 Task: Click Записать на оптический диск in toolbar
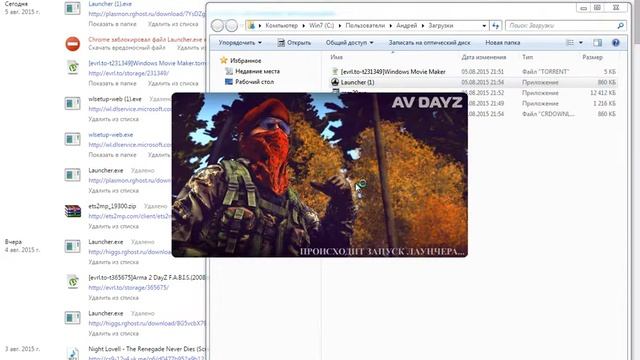coord(429,42)
